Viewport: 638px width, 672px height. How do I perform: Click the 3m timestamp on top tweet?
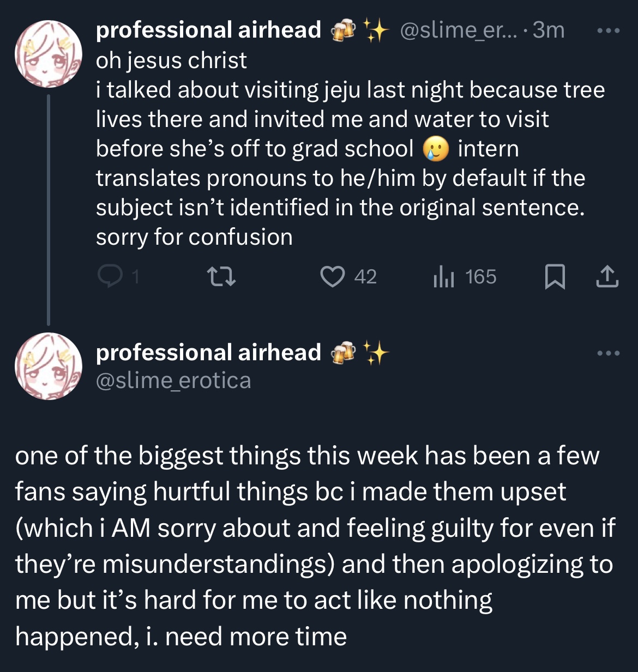pyautogui.click(x=549, y=30)
